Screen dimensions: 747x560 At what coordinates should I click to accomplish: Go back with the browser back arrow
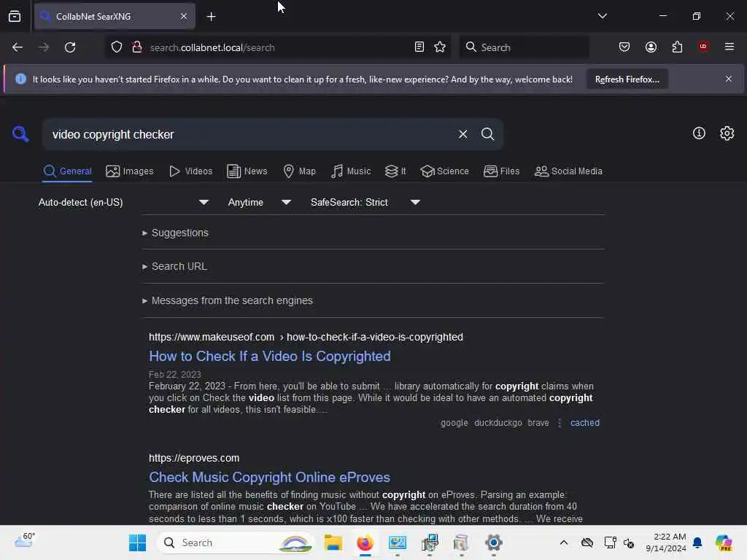(x=18, y=47)
